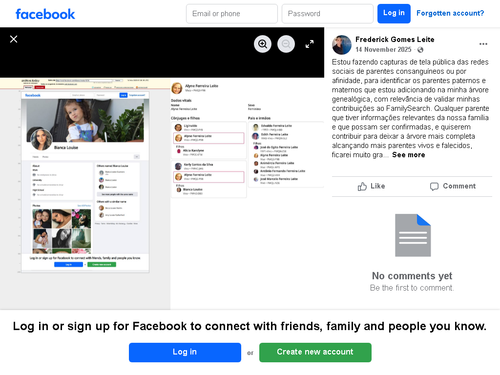Click the Comment button
Screen dimensions: 500x375
click(x=453, y=186)
